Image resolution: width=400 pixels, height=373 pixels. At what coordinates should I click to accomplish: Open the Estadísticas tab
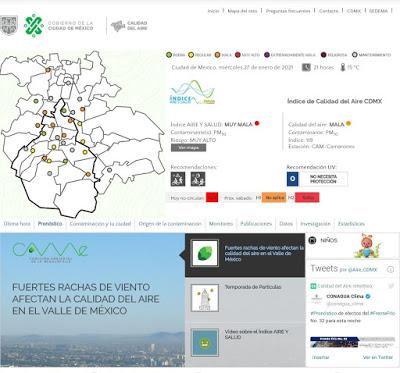point(351,224)
